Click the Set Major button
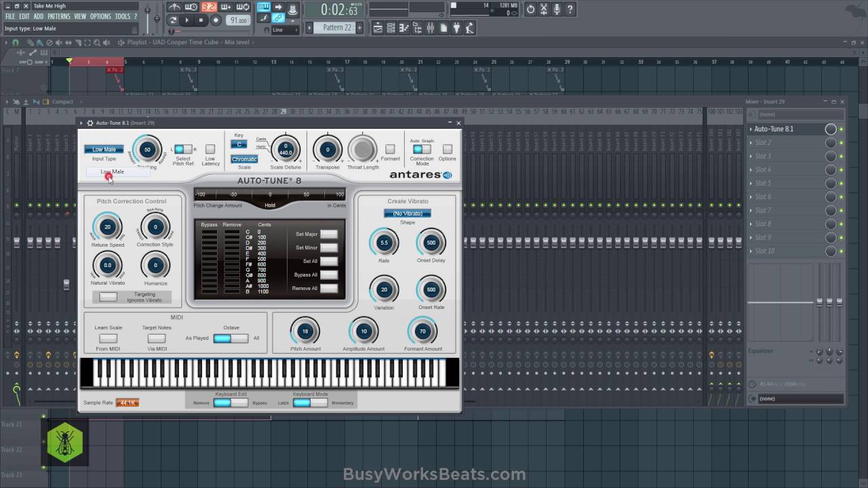The height and width of the screenshot is (488, 868). [x=329, y=234]
